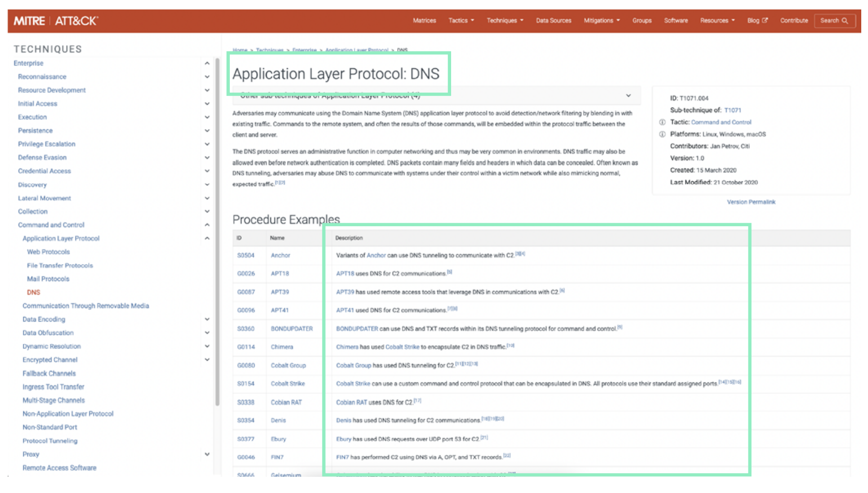Open the Command and Control tactic link
The height and width of the screenshot is (493, 868).
721,121
